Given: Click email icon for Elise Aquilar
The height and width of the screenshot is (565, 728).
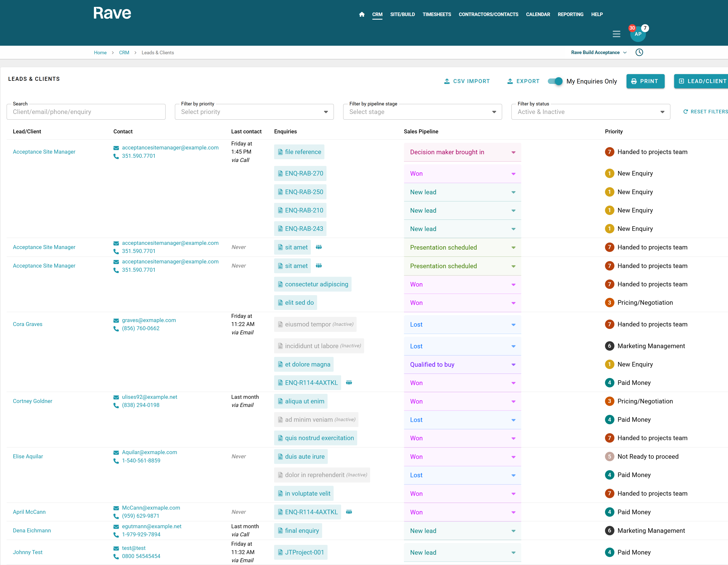Looking at the screenshot, I should click(116, 452).
